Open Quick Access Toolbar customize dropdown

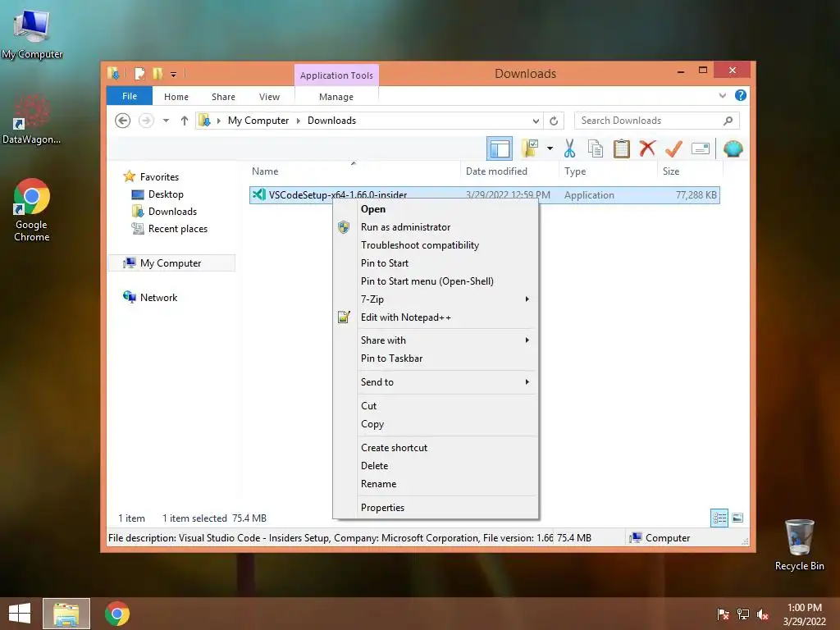[x=174, y=75]
